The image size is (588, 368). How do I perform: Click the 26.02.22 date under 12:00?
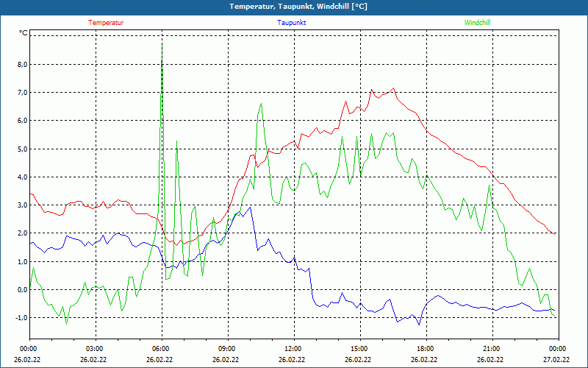point(292,360)
